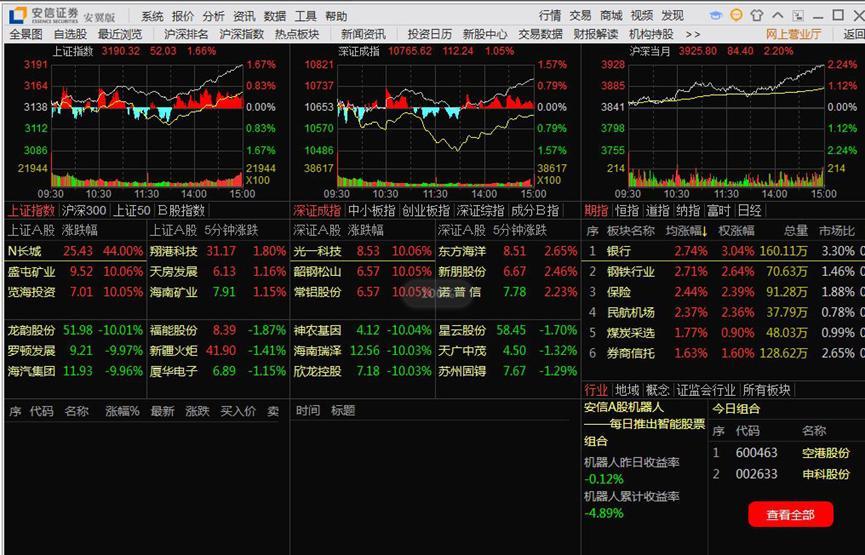Open the shirt skin theme icon
Screen dimensions: 865x555
pos(757,15)
